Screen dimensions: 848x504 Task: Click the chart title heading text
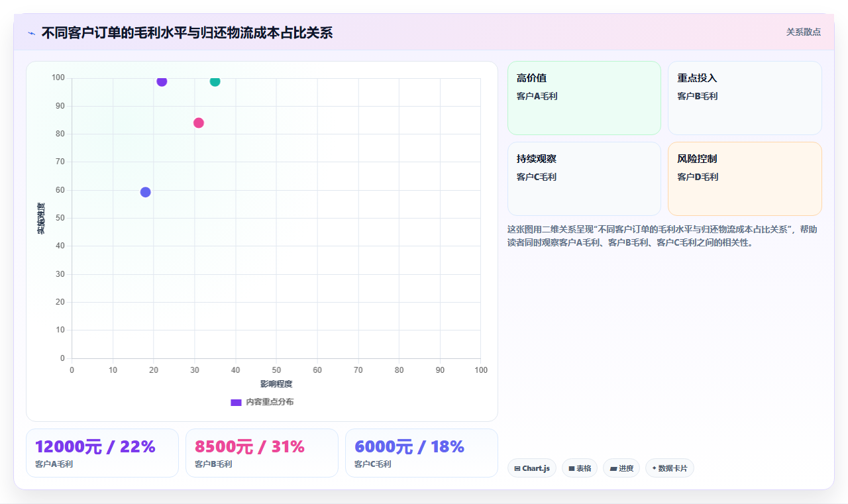click(x=187, y=32)
